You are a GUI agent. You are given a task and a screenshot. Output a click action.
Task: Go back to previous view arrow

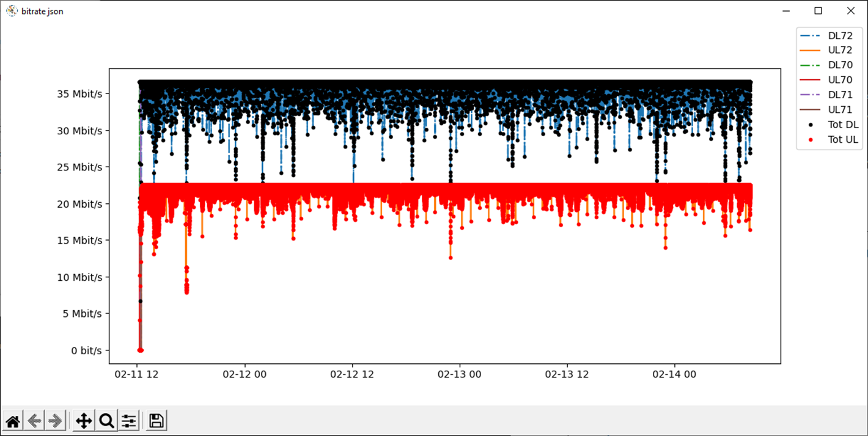[35, 421]
